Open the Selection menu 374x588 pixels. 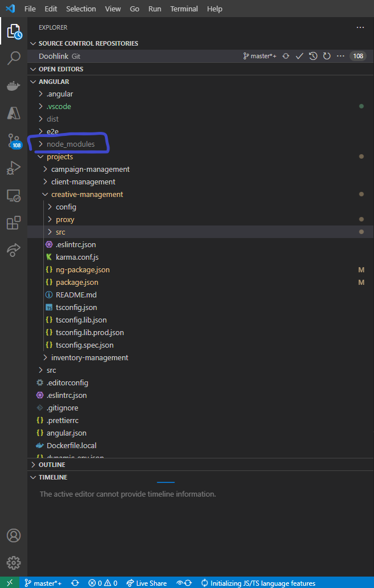click(81, 9)
